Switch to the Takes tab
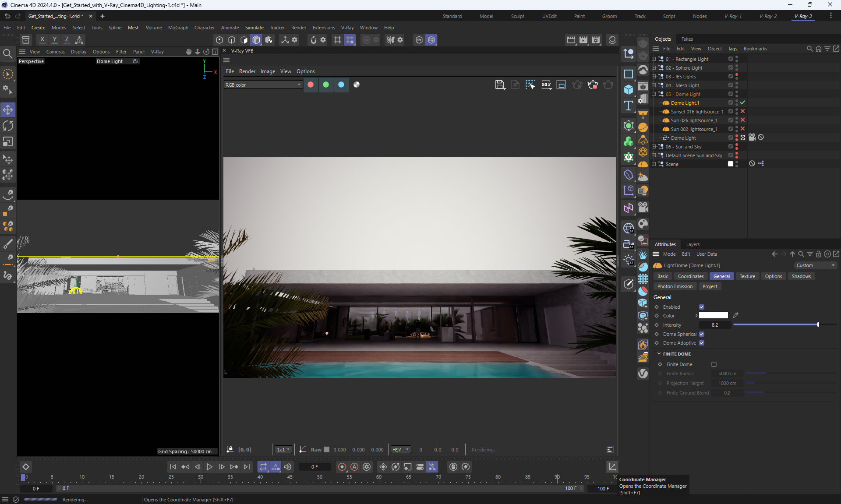841x504 pixels. (687, 39)
